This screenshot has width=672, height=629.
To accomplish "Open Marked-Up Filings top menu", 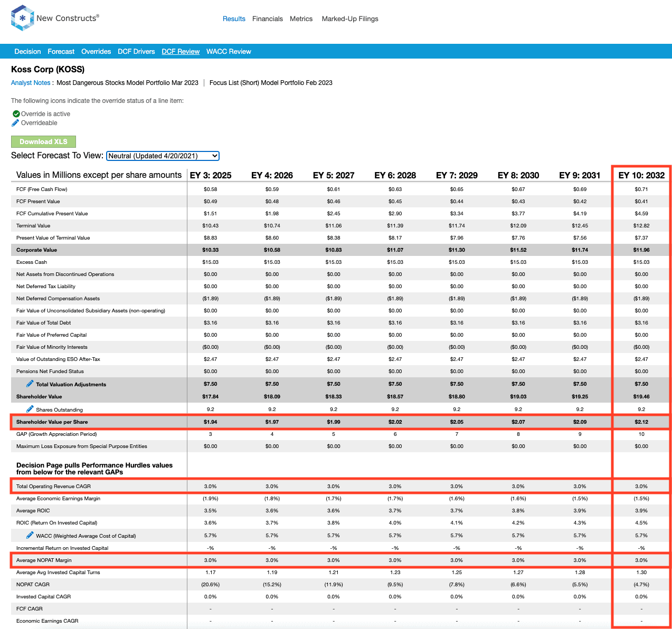I will tap(350, 18).
